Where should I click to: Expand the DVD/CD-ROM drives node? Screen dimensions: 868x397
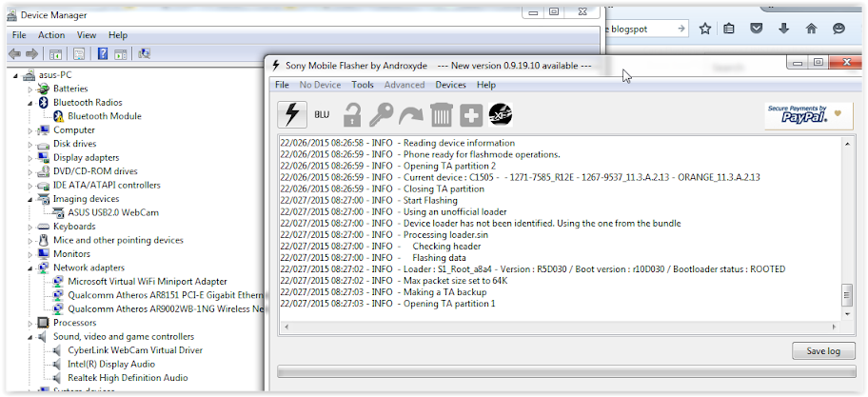point(30,171)
